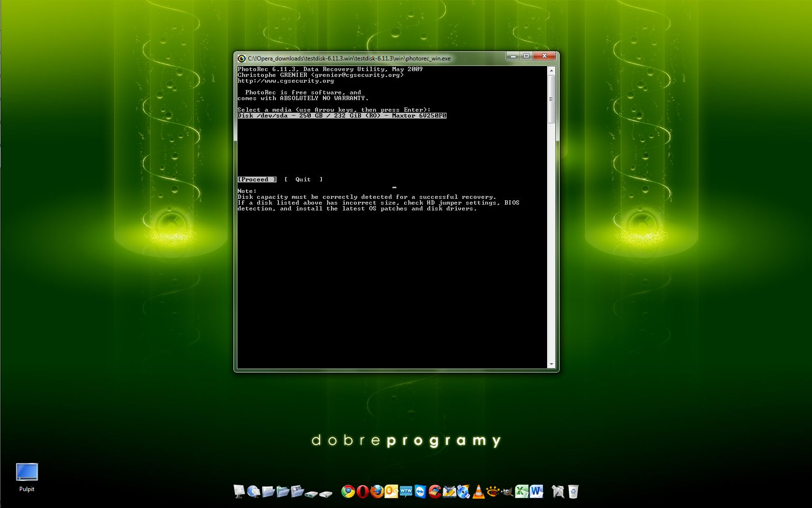The width and height of the screenshot is (812, 508).
Task: Click the console scrollbar up arrow
Action: pyautogui.click(x=551, y=71)
